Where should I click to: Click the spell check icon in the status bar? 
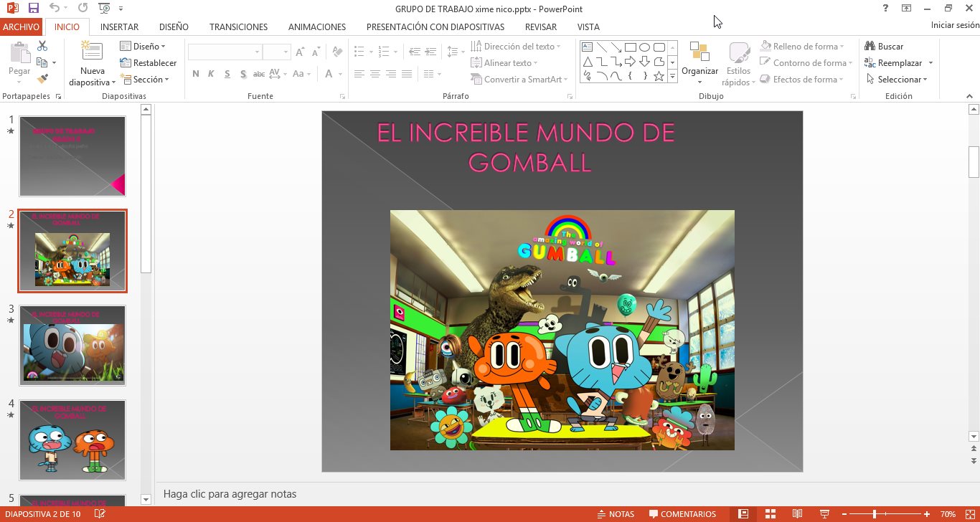(x=100, y=514)
